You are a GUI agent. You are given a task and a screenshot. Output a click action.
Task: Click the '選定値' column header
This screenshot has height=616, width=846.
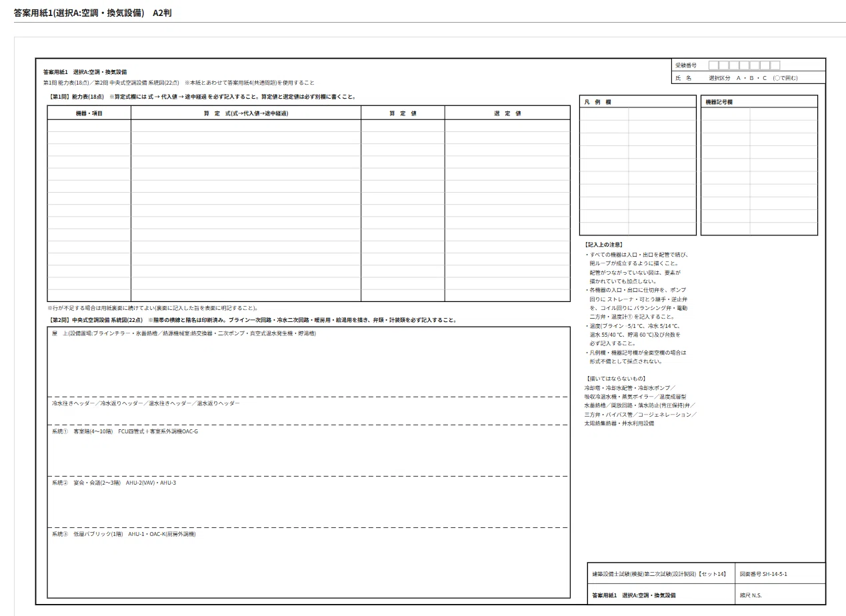pos(507,113)
